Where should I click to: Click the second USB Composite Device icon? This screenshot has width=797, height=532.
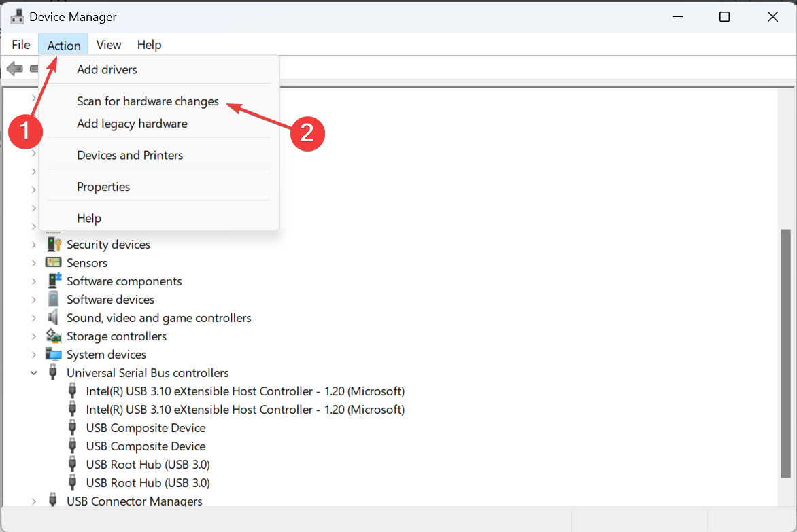click(x=72, y=446)
